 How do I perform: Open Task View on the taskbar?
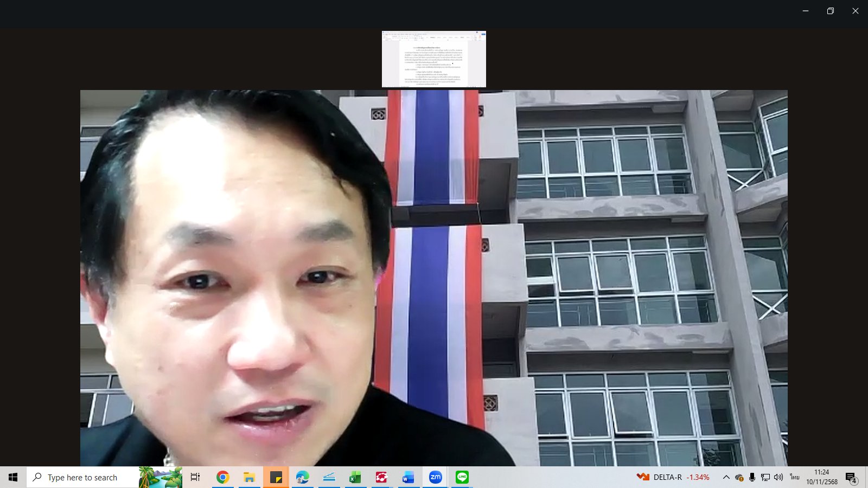(x=195, y=477)
